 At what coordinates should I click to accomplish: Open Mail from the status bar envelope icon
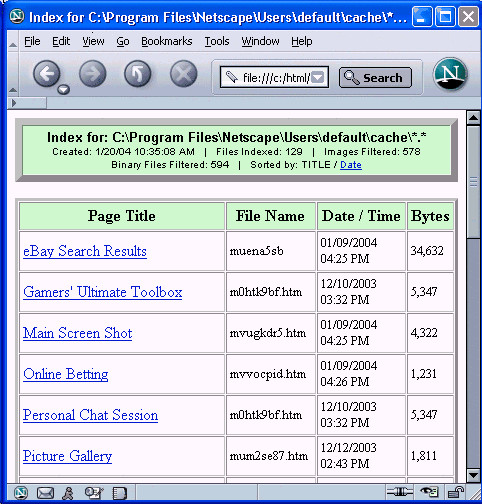tap(45, 493)
